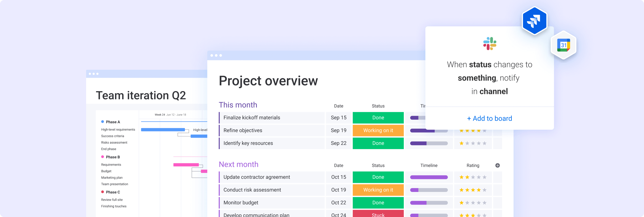Open the Done status of Monitor budget
Screen dimensions: 644x217
[x=378, y=203]
